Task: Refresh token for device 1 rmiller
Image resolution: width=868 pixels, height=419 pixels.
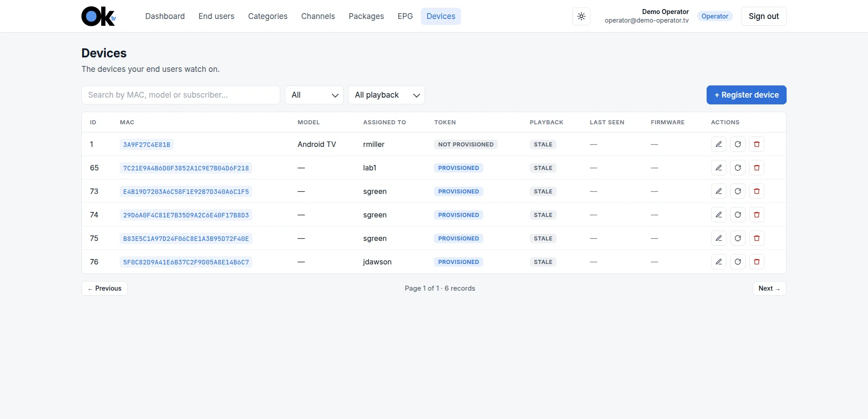Action: 738,144
